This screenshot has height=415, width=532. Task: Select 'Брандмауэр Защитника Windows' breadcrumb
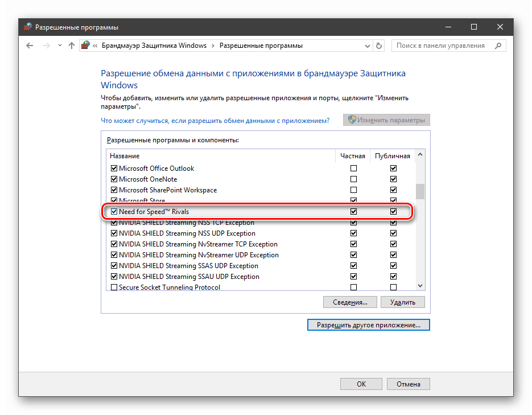pos(154,46)
